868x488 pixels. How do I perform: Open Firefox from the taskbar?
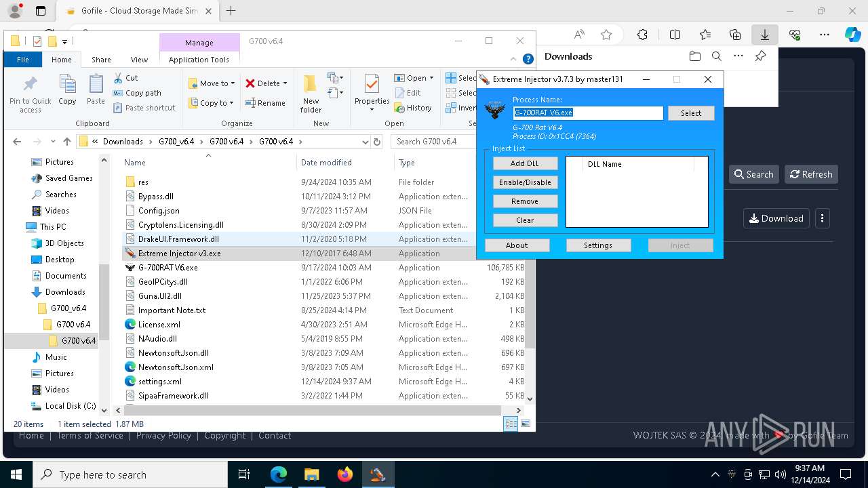(x=344, y=474)
